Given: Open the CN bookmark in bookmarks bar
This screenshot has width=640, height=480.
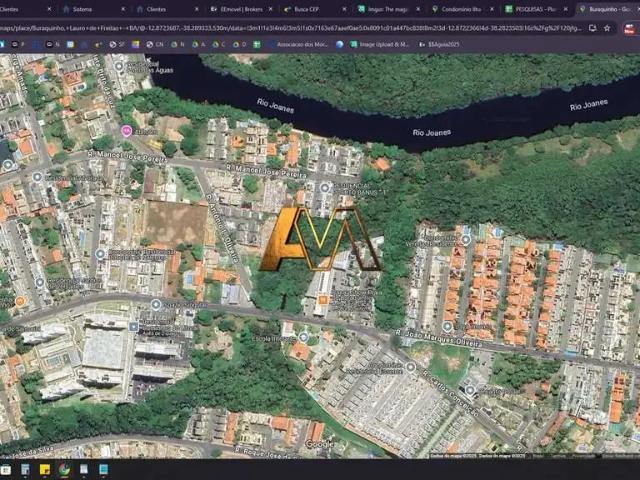Looking at the screenshot, I should coord(155,44).
